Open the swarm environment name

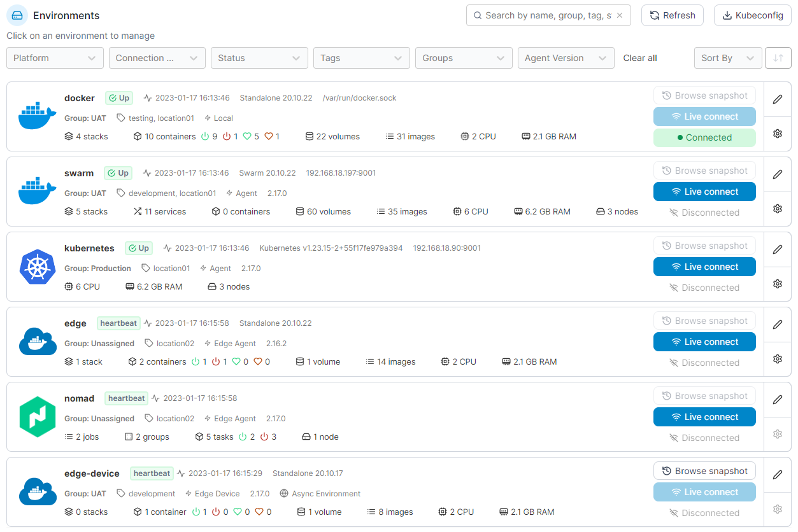point(79,173)
